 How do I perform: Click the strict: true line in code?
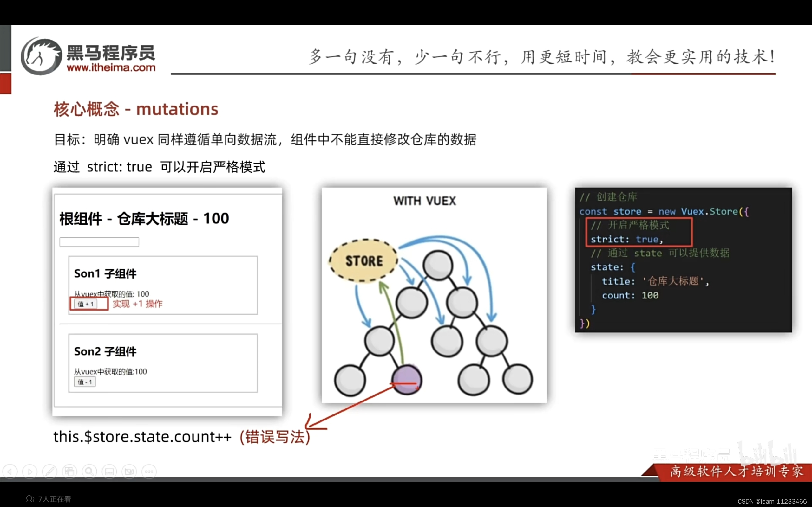click(626, 240)
